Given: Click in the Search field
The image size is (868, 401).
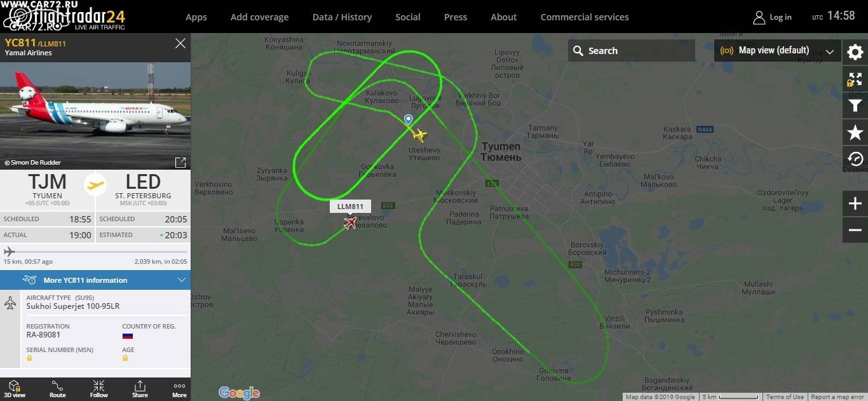Looking at the screenshot, I should (632, 51).
